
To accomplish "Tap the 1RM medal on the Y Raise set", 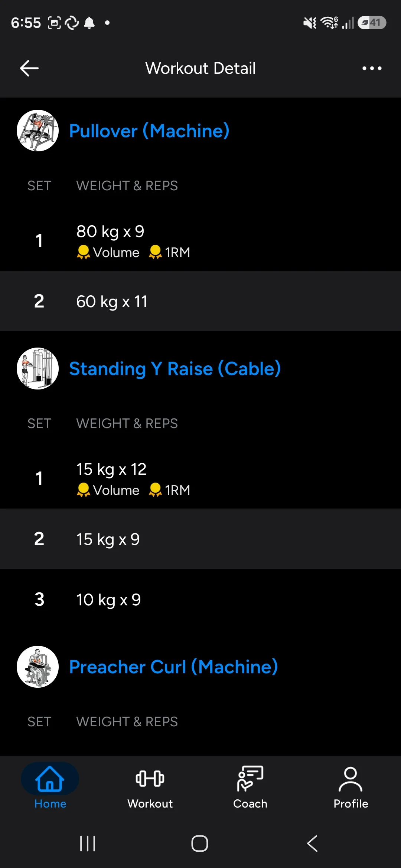I will click(169, 490).
